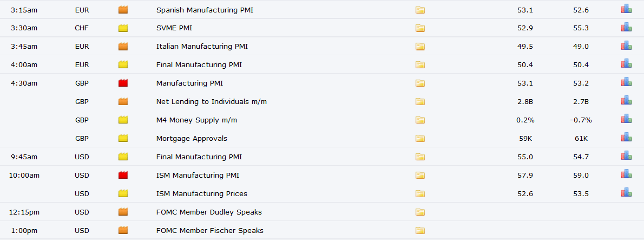Click orange impact icon for FOMC Dudley Speaks

point(123,212)
